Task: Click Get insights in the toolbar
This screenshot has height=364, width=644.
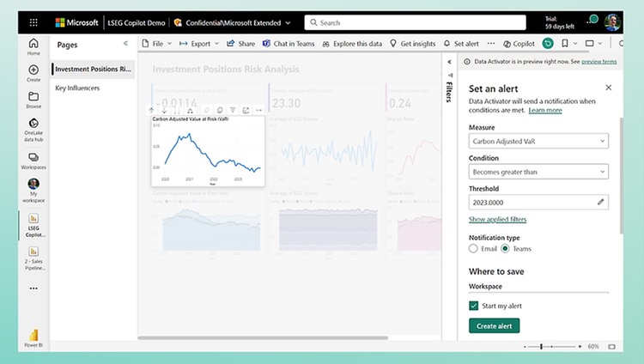Action: (x=412, y=44)
